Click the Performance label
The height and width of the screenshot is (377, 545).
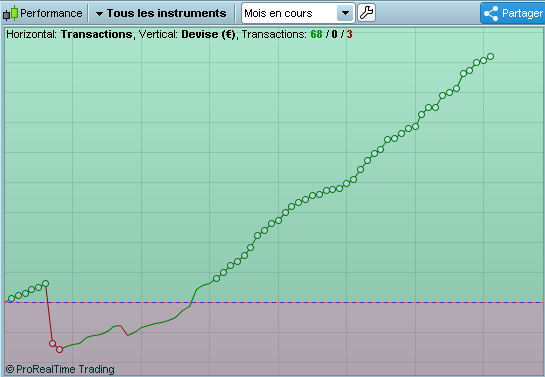51,13
